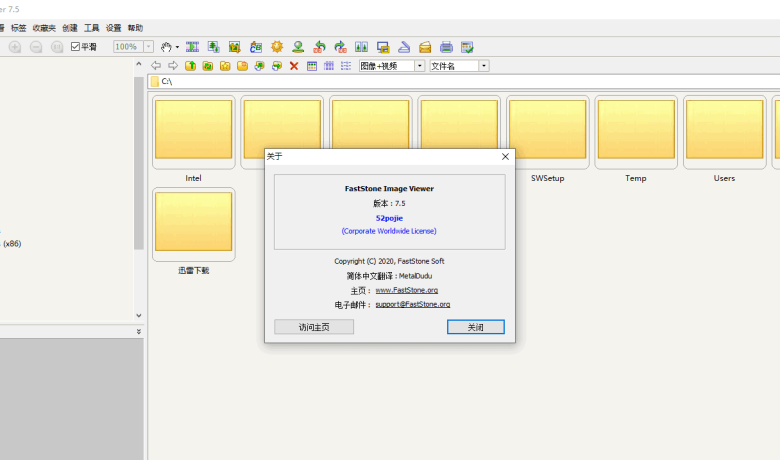The height and width of the screenshot is (460, 780).
Task: Open the 创建 menu
Action: coord(70,28)
